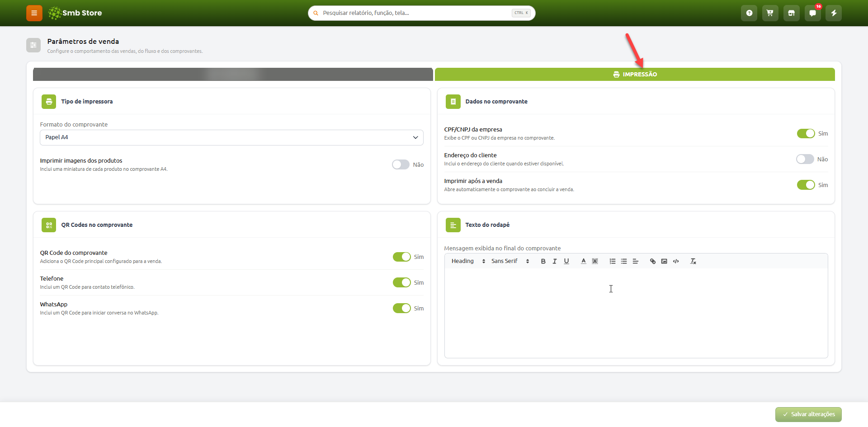This screenshot has height=427, width=868.
Task: Toggle bold formatting in footer editor
Action: [x=543, y=261]
